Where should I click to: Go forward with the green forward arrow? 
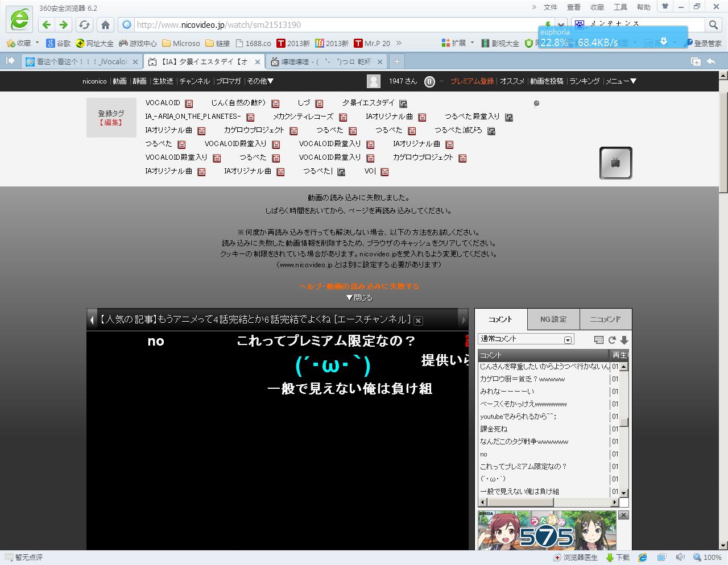[x=64, y=24]
